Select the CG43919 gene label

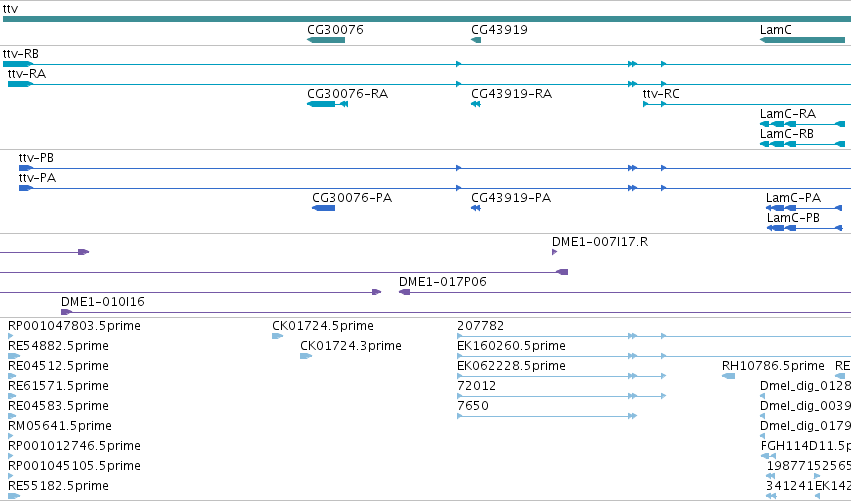click(x=499, y=29)
